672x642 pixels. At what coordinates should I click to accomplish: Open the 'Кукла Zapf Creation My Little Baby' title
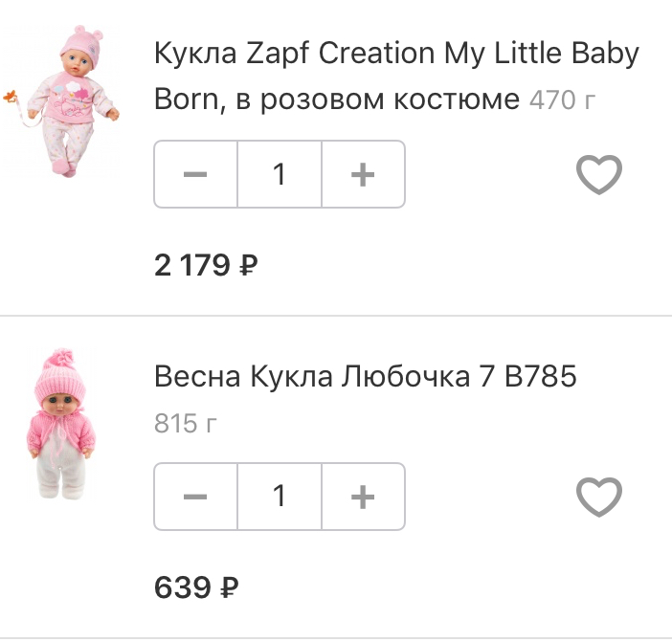click(395, 54)
